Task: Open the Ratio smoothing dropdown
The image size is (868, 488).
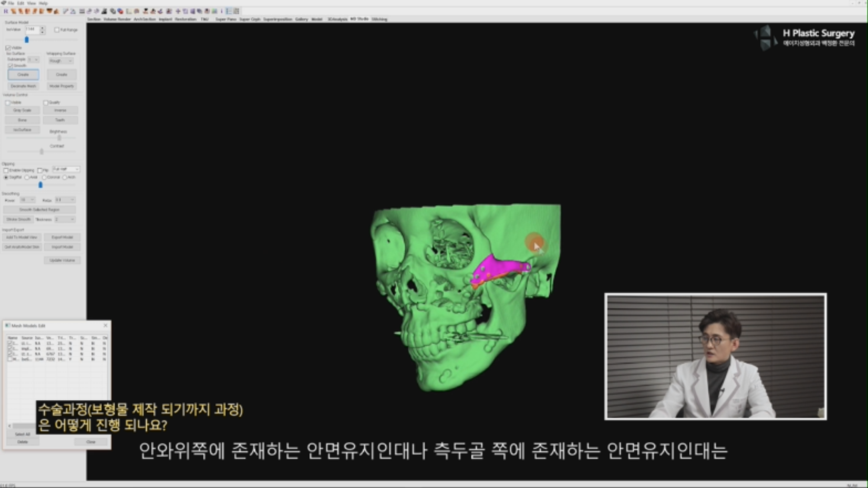Action: click(65, 200)
